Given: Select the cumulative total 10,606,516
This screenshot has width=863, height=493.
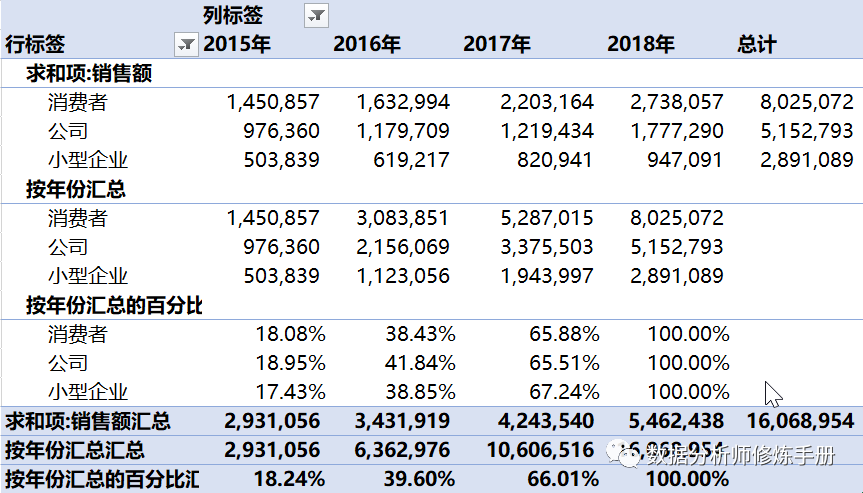Looking at the screenshot, I should point(541,450).
